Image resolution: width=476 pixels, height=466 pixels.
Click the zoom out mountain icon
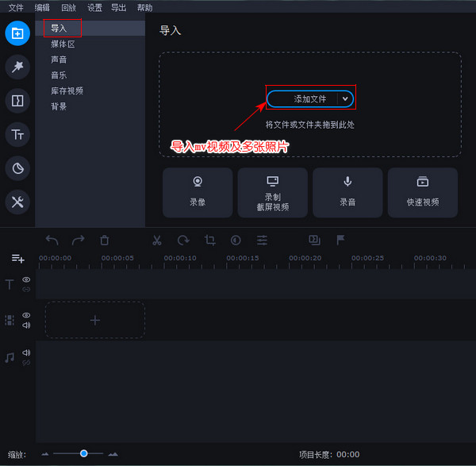coord(45,454)
